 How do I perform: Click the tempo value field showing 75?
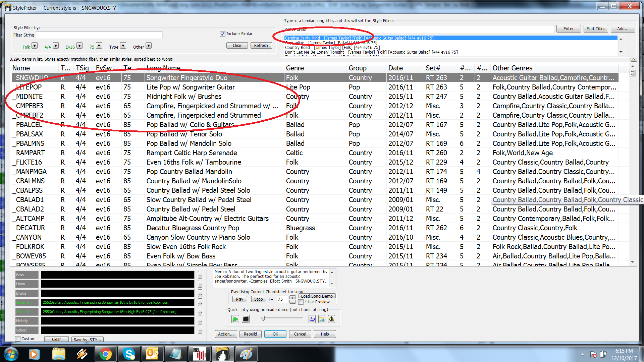point(282,299)
